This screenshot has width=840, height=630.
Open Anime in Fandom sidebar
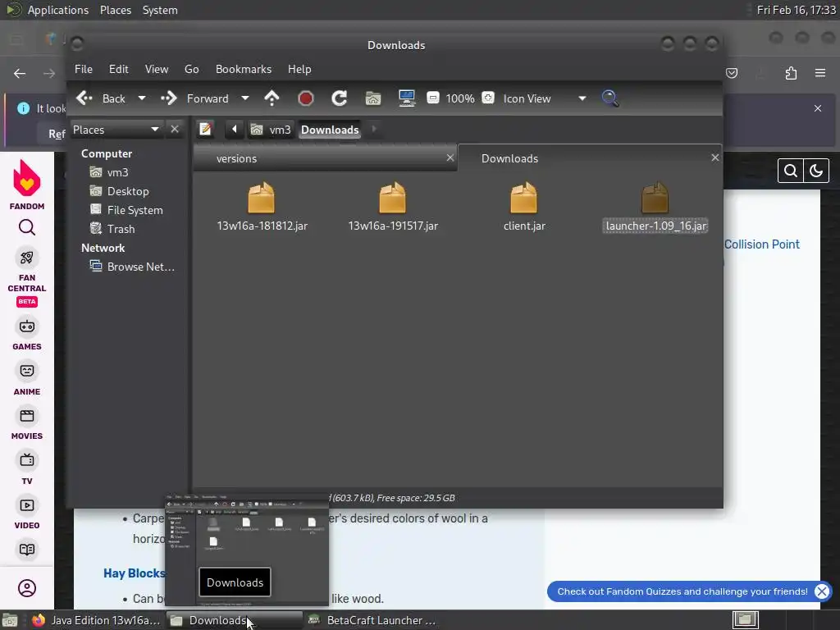point(27,379)
